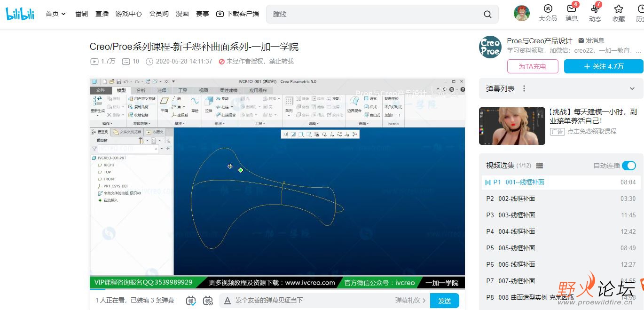Open uploader name Proe与Creo产品设计
The width and height of the screenshot is (644, 310).
[x=540, y=40]
